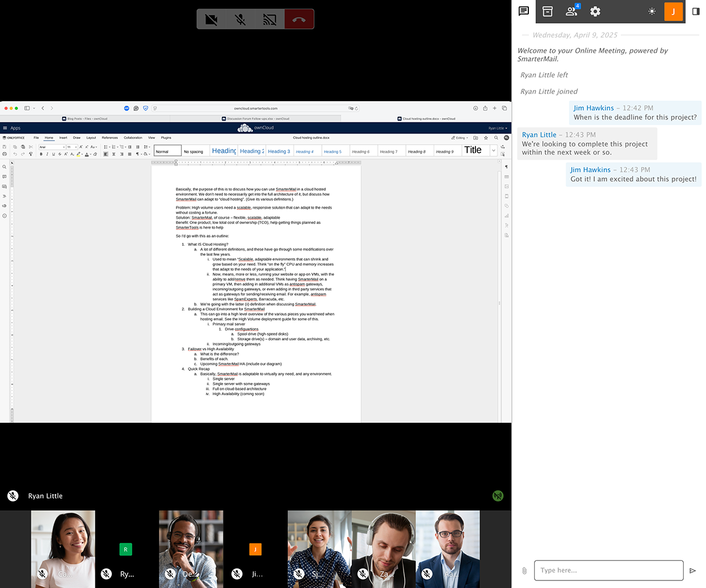
Task: Collapse the side panel with the sidebar icon
Action: pos(696,11)
